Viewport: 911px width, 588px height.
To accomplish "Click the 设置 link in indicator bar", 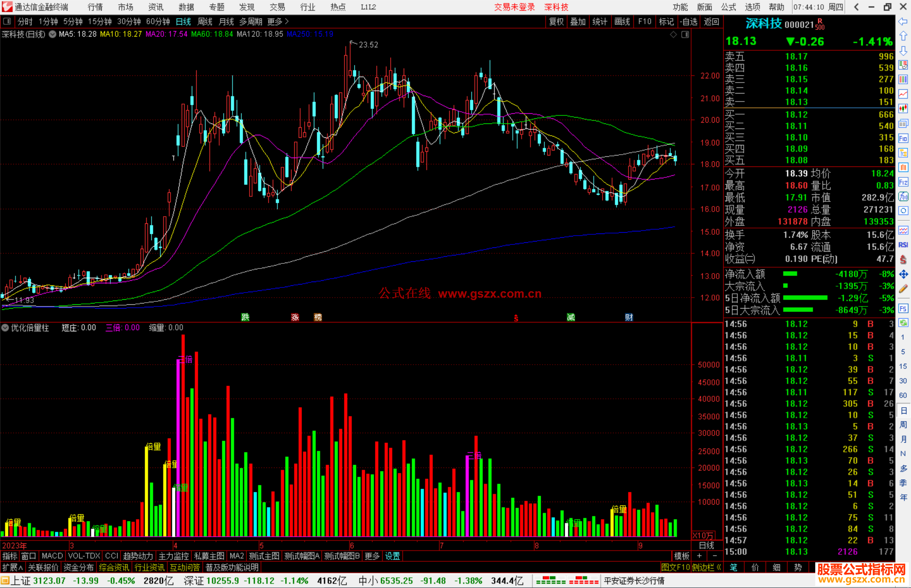I will pyautogui.click(x=392, y=556).
